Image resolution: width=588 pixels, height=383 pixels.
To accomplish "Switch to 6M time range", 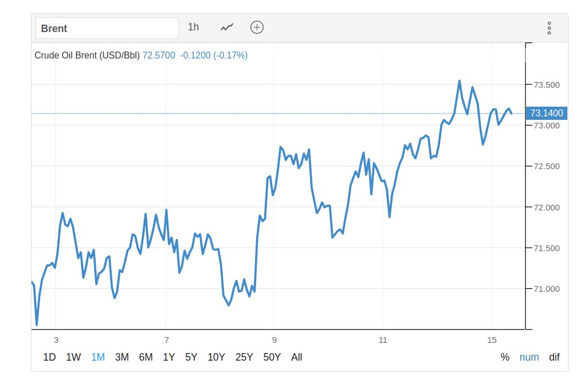I will (146, 357).
